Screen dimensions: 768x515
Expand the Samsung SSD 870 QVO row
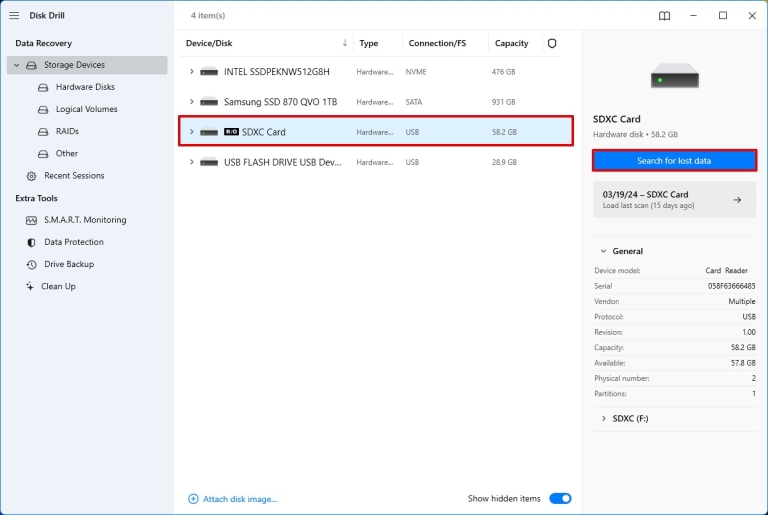192,101
